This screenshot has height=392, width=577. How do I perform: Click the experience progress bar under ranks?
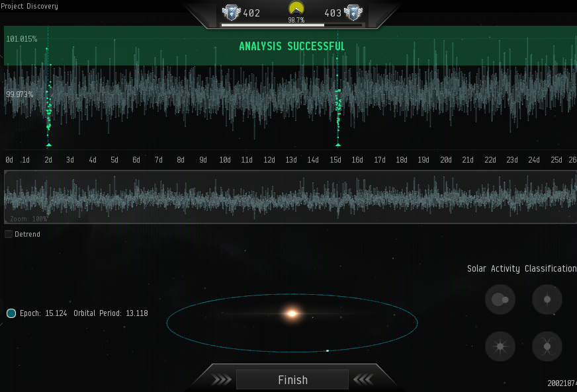292,25
